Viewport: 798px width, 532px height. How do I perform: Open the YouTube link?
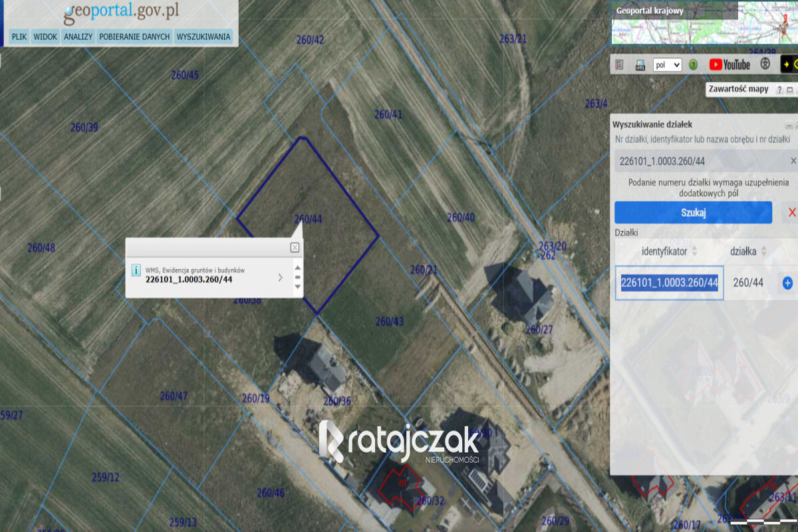pos(730,65)
